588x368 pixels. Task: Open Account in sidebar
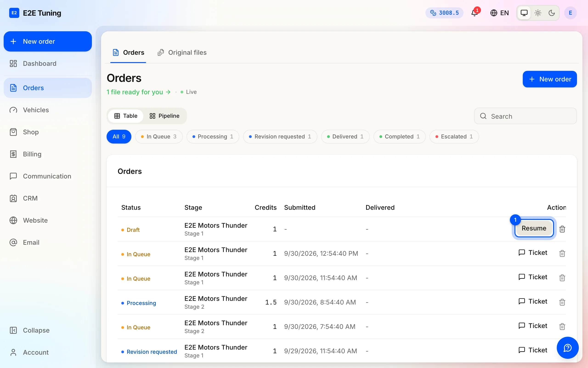pyautogui.click(x=48, y=352)
